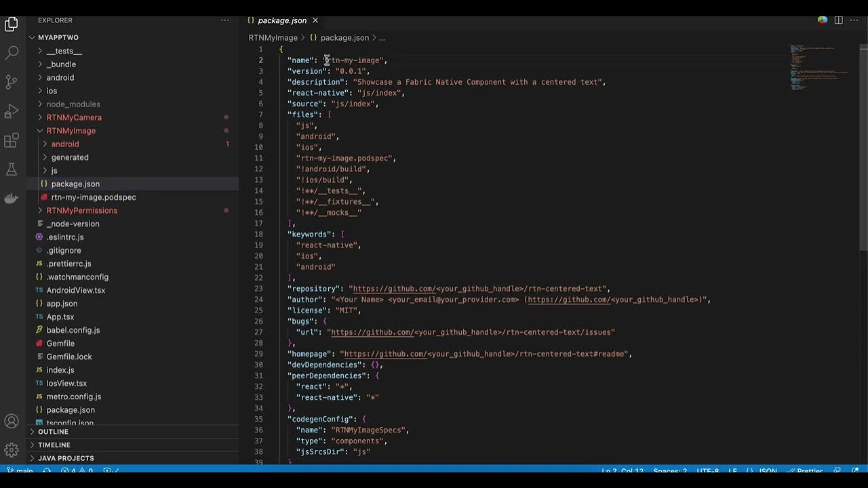
Task: Close the package.json editor tab
Action: tap(315, 20)
